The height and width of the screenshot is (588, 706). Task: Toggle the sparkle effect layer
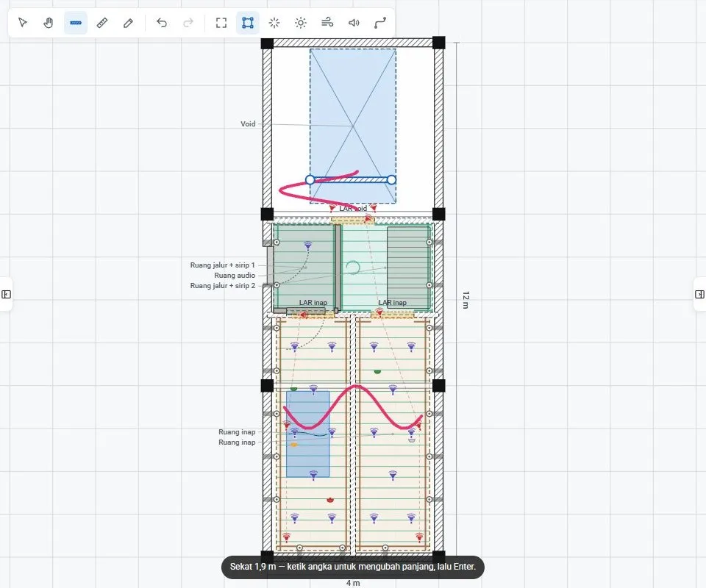274,23
